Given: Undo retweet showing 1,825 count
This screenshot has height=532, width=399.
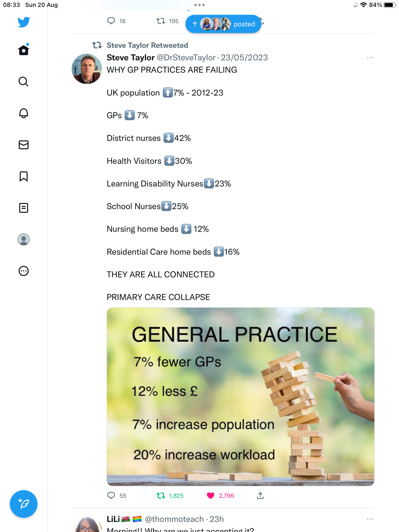Looking at the screenshot, I should [x=161, y=496].
